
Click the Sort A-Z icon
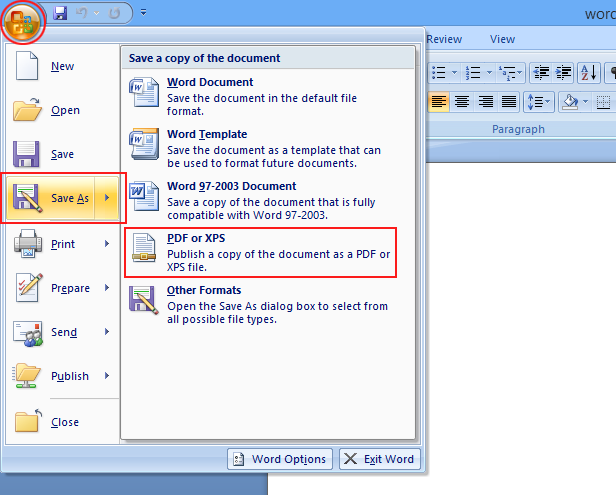point(589,73)
